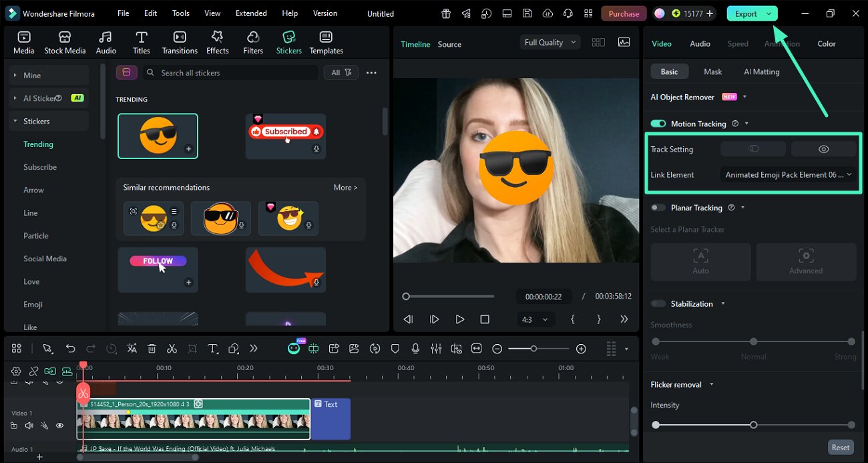Expand the AI Object Remover arrow

click(x=744, y=97)
